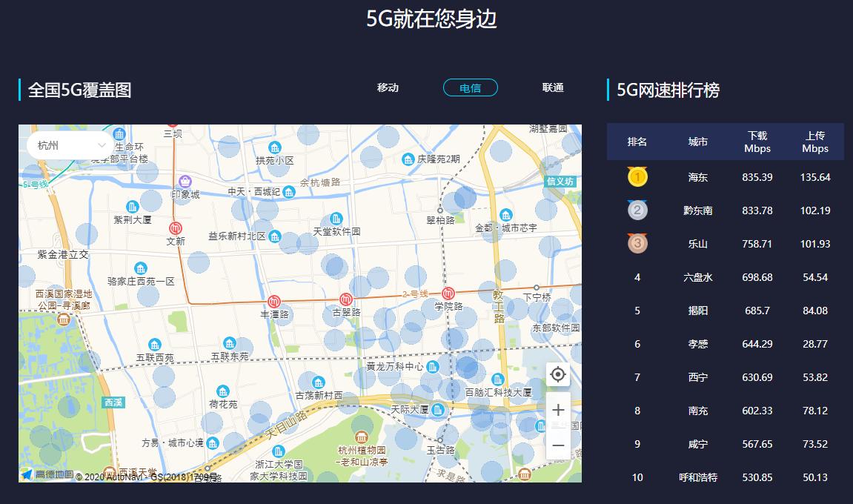The image size is (853, 504).
Task: Click the 庆隆苑2期 building icon
Action: click(x=408, y=159)
